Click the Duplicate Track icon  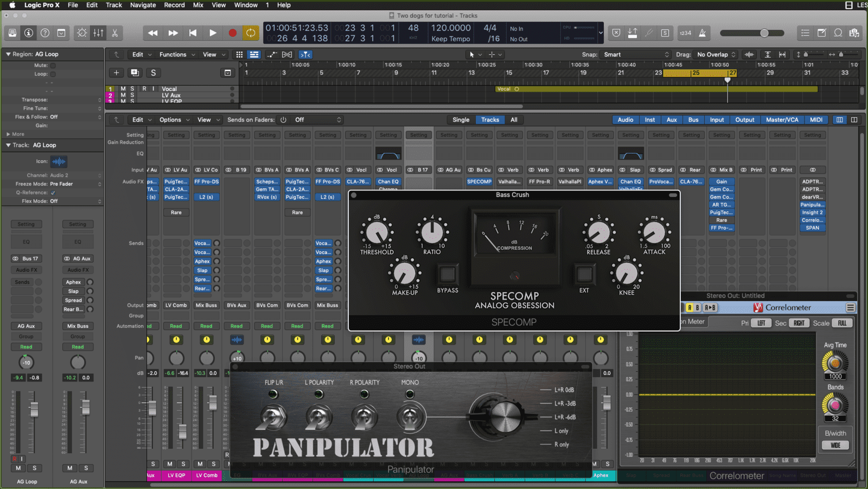coord(135,73)
